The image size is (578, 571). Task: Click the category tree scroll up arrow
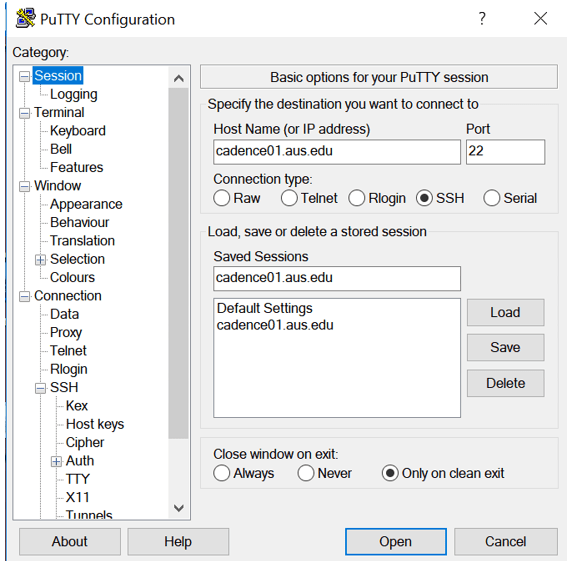click(179, 78)
